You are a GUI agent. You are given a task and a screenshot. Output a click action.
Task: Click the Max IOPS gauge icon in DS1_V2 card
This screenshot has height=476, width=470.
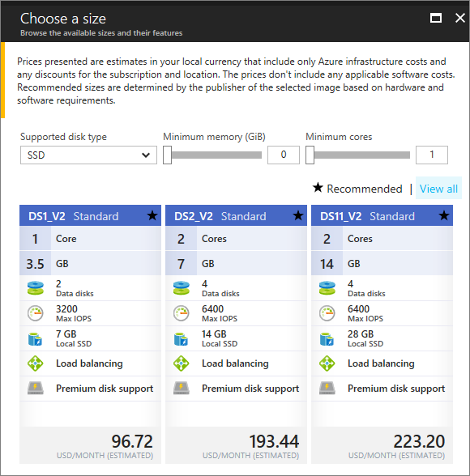tap(35, 313)
